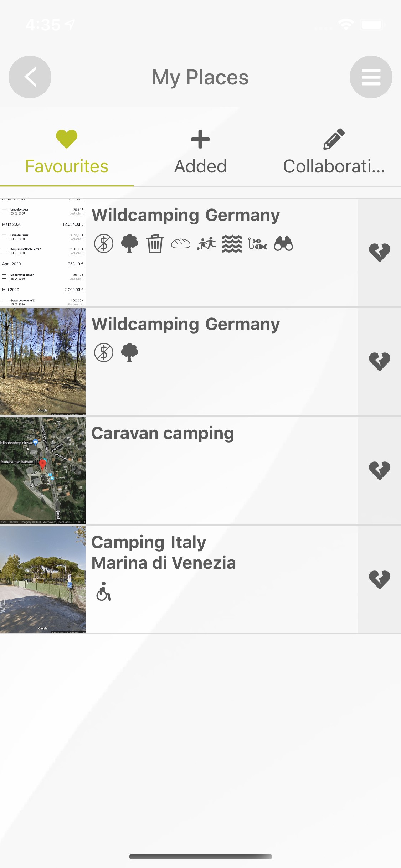
Task: Tap the wheelchair accessibility icon
Action: [x=104, y=591]
